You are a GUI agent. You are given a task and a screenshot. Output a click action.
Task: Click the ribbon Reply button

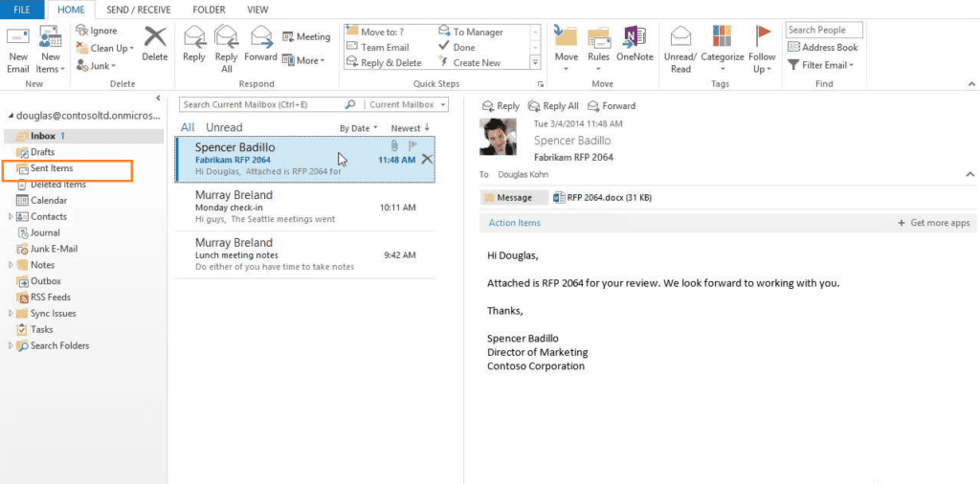point(194,44)
